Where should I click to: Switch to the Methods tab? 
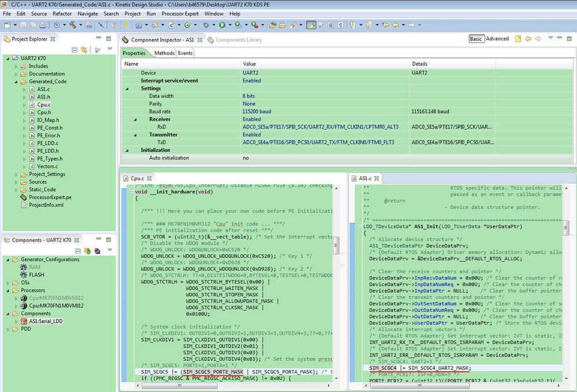coord(164,53)
